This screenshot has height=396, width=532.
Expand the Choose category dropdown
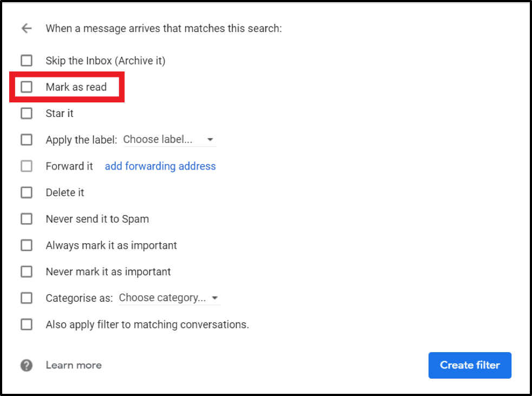click(162, 298)
